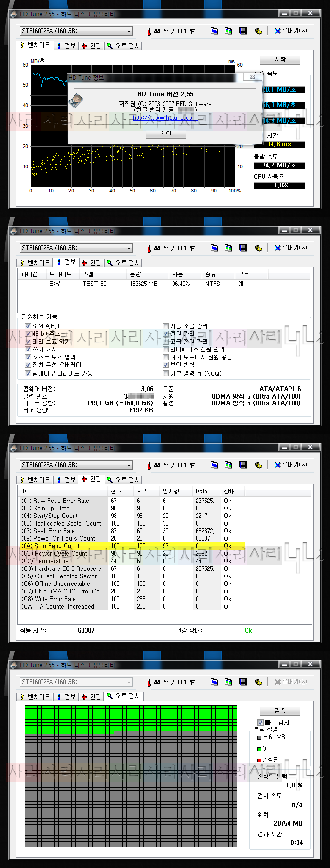The image size is (330, 868).
Task: Click grey 61 MB block legend swatch
Action: [259, 738]
